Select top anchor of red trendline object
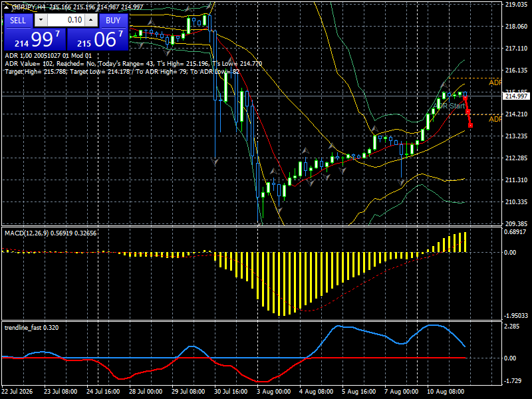 click(x=465, y=98)
